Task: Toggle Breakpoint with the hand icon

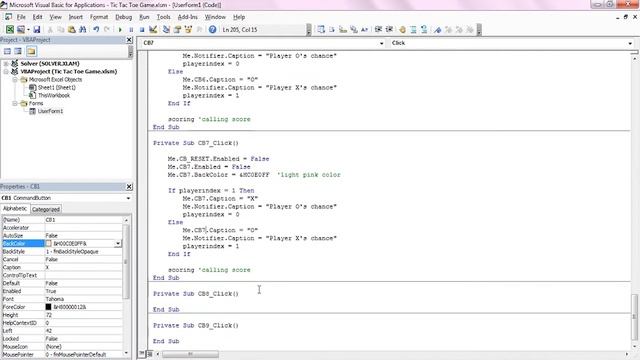Action: click(x=402, y=29)
